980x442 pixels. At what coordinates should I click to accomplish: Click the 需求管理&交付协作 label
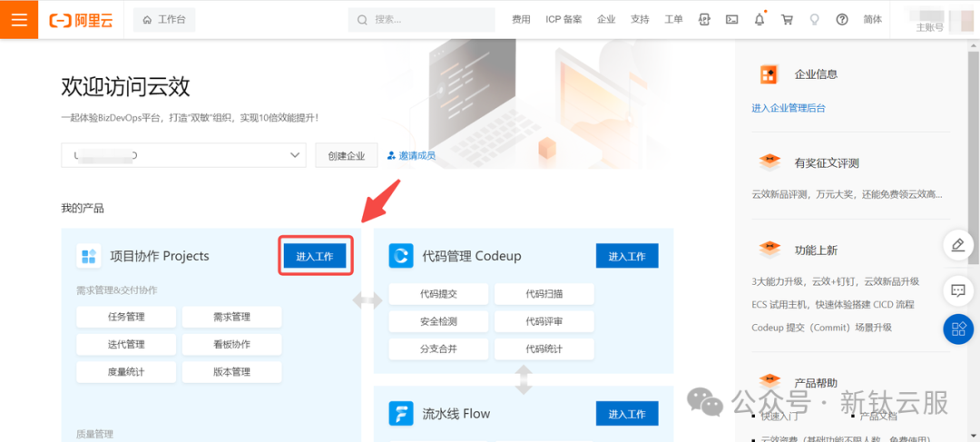tap(117, 290)
